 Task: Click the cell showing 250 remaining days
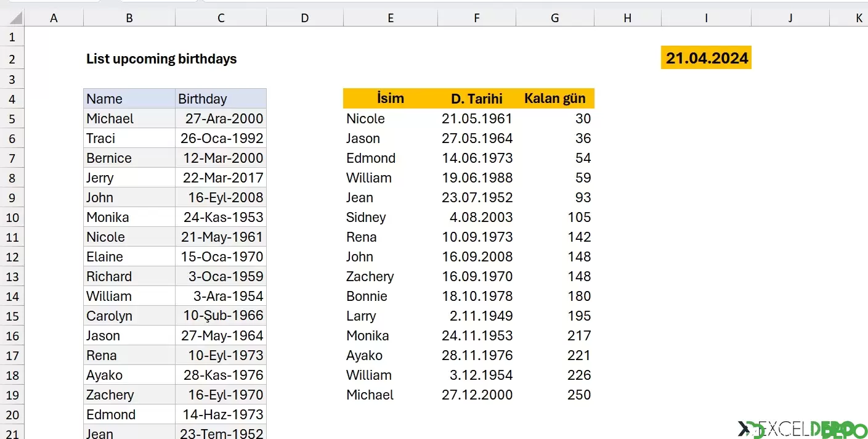[555, 395]
